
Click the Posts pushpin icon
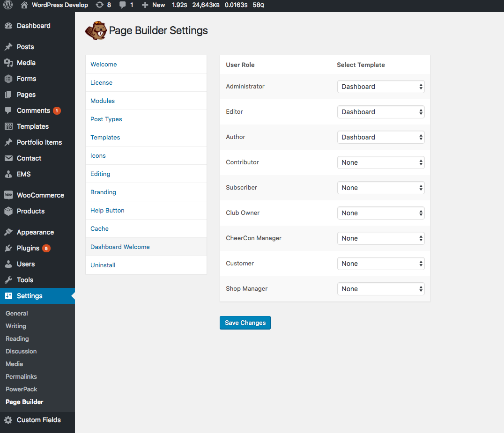9,46
